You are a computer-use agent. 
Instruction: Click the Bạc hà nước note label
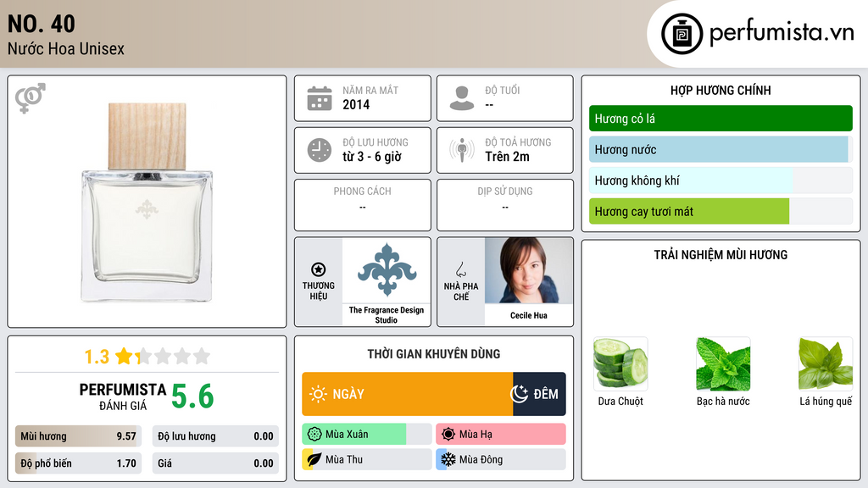coord(723,401)
